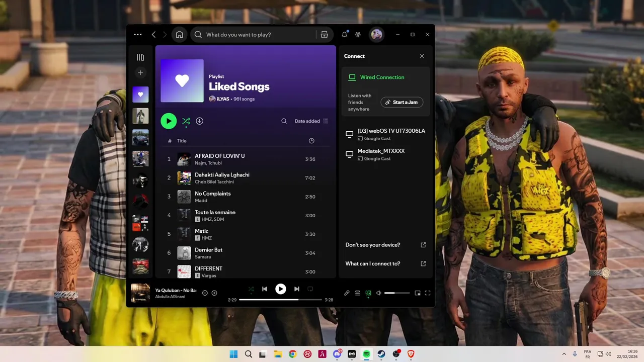Viewport: 644px width, 362px height.
Task: Open now-playing album art thumbnail
Action: coord(140,293)
